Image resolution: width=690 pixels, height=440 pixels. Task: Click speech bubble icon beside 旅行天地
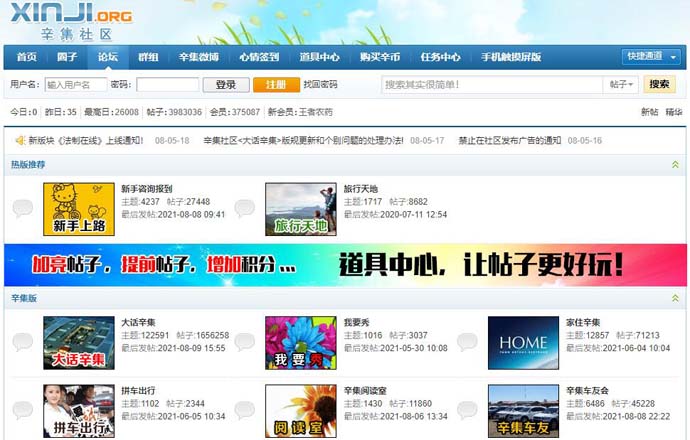pos(245,209)
